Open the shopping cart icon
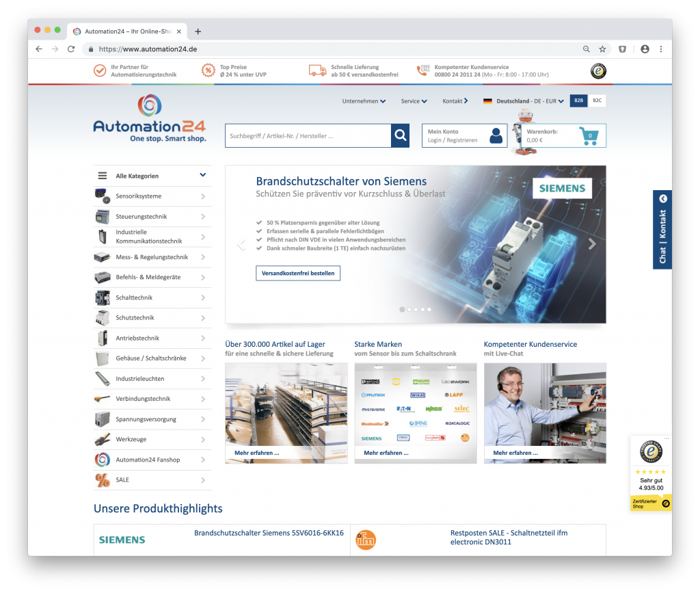 (x=589, y=135)
